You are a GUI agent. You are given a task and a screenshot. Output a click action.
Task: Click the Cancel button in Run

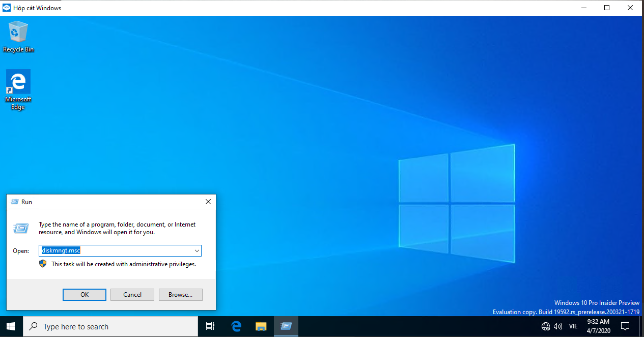tap(132, 294)
